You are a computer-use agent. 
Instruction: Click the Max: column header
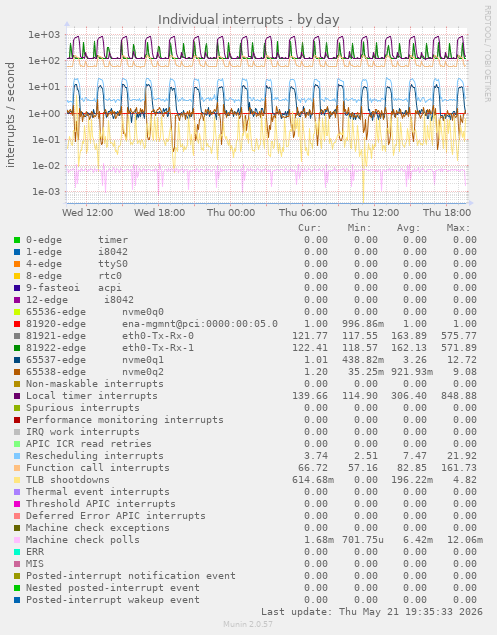pyautogui.click(x=458, y=228)
